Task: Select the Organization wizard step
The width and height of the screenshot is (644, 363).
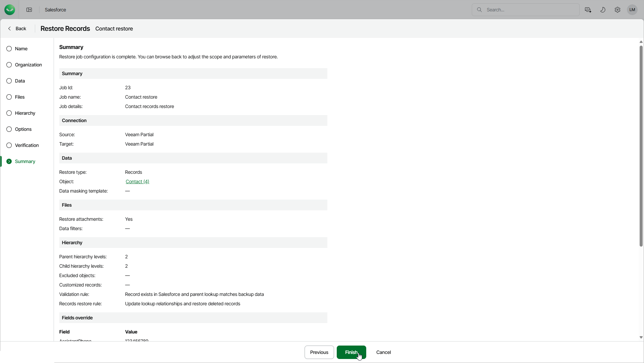Action: click(28, 65)
